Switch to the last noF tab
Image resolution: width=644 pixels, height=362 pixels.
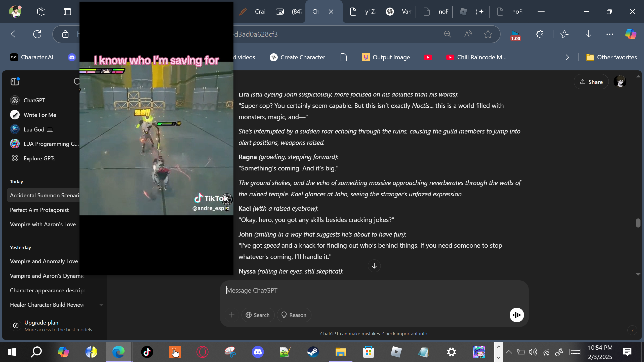(509, 12)
